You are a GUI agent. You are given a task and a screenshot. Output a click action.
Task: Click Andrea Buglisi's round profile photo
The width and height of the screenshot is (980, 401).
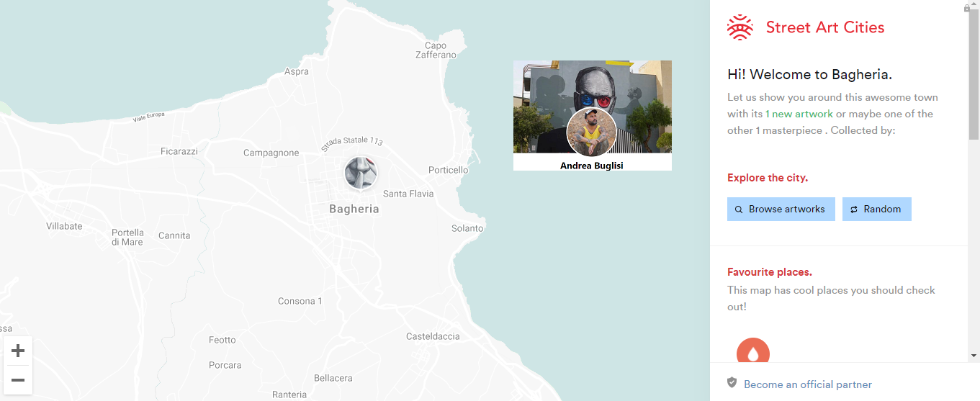[591, 132]
